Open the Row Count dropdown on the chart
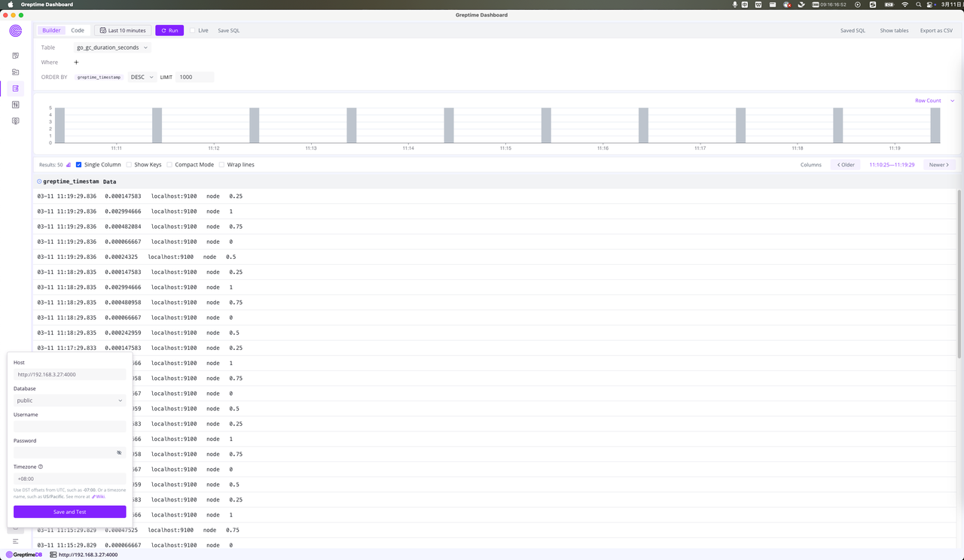Image resolution: width=964 pixels, height=560 pixels. pyautogui.click(x=931, y=100)
